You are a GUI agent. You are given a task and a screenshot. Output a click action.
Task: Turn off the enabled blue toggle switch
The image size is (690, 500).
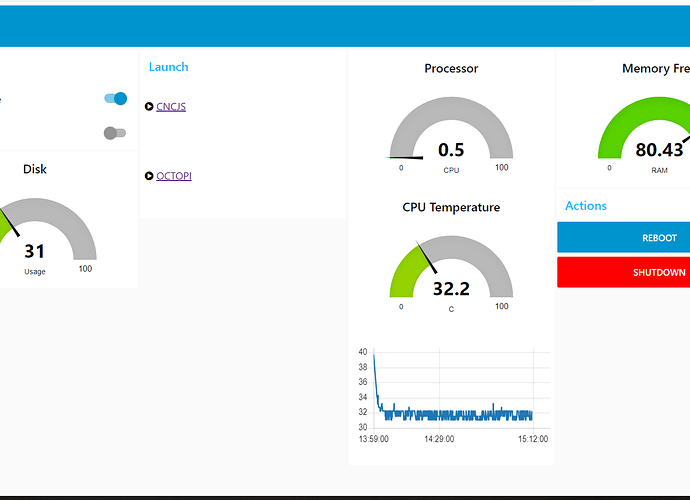coord(116,99)
